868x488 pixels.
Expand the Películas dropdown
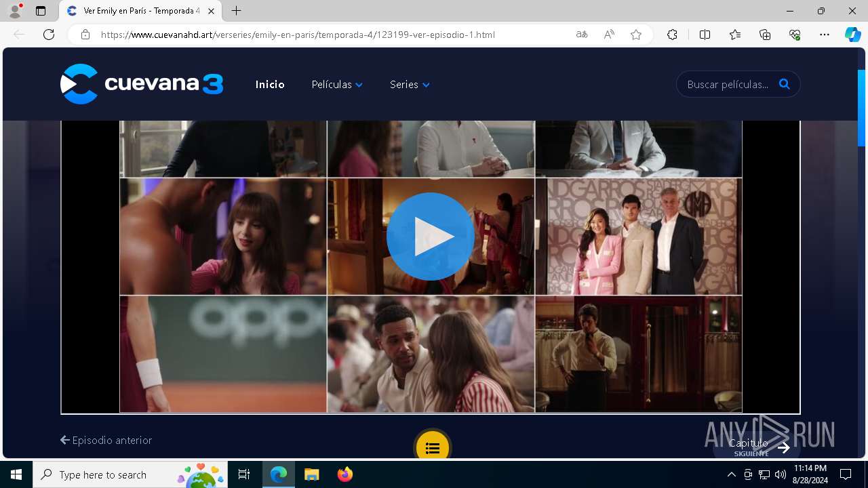pos(337,85)
